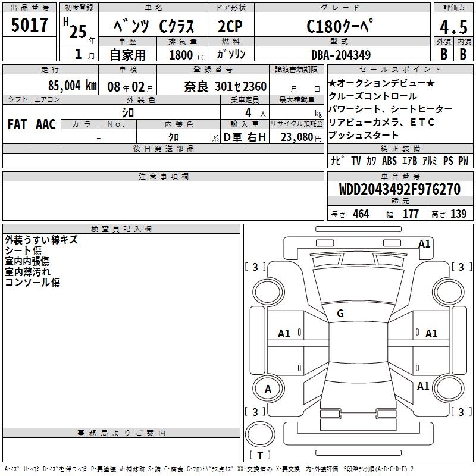Select the FAT shift value

17,124
